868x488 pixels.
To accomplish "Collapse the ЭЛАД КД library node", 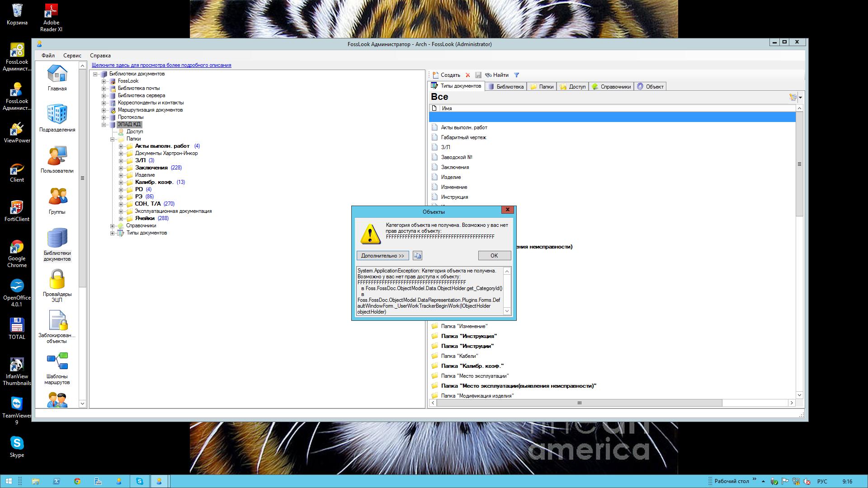I will click(104, 125).
